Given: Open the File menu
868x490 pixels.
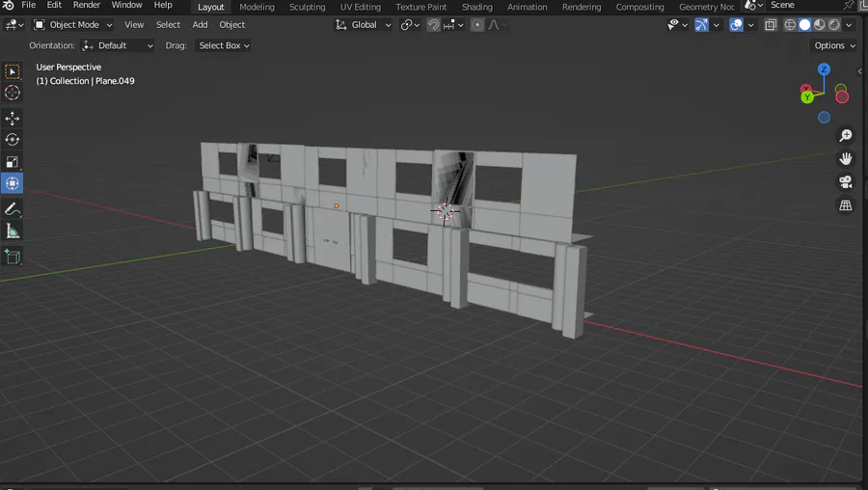Looking at the screenshot, I should coord(28,5).
